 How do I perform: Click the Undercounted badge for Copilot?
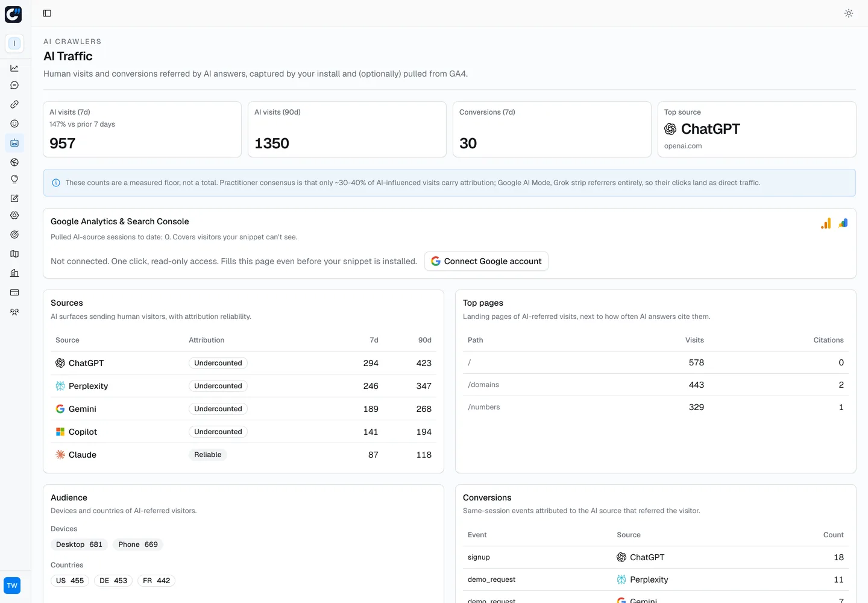pos(218,432)
